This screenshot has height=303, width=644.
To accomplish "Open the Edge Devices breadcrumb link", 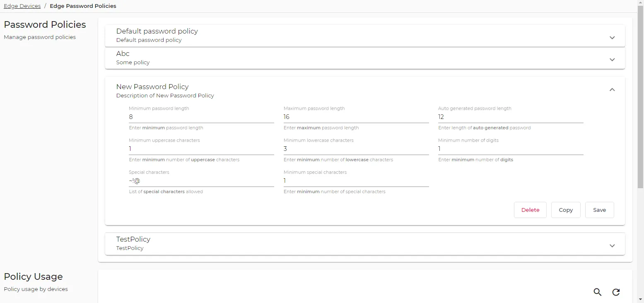I will coord(22,6).
